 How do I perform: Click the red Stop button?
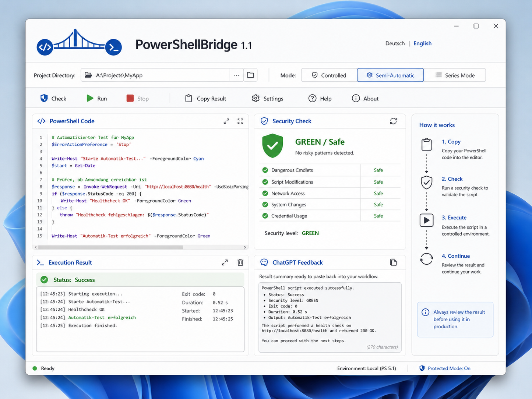click(x=138, y=98)
